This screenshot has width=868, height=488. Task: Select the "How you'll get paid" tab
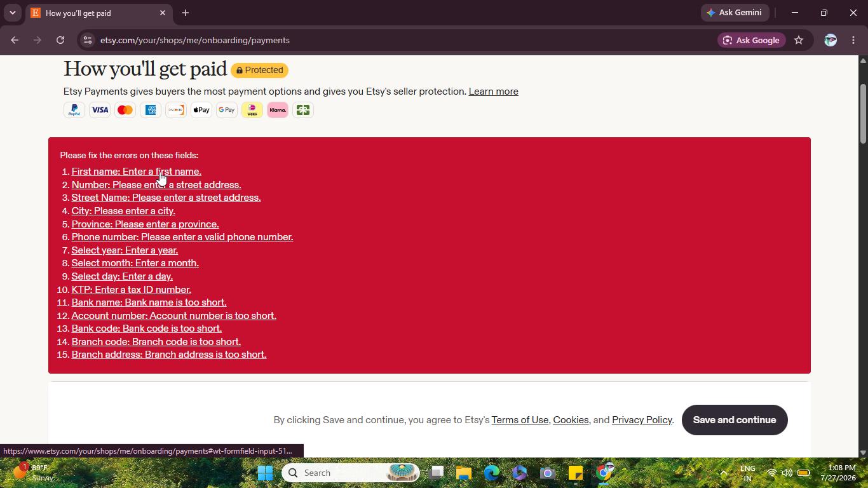coord(98,13)
